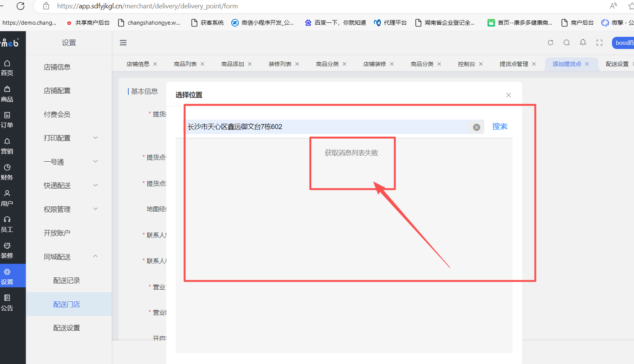634x364 pixels.
Task: Open the search magnifier in header
Action: pyautogui.click(x=566, y=43)
